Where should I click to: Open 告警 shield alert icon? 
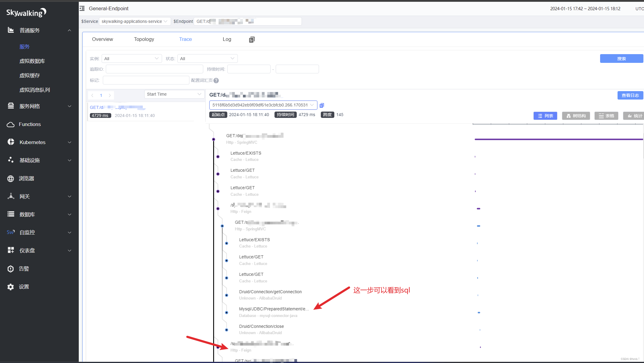pos(11,269)
